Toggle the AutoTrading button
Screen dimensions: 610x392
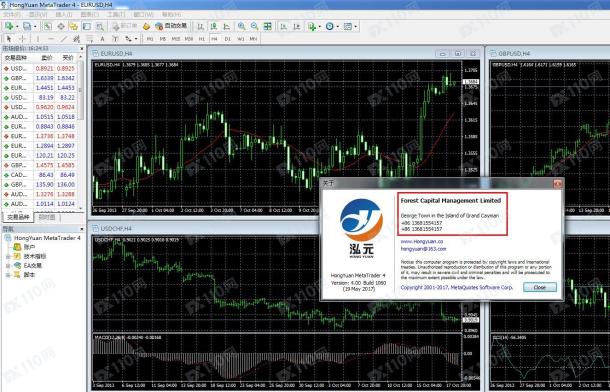coord(171,26)
